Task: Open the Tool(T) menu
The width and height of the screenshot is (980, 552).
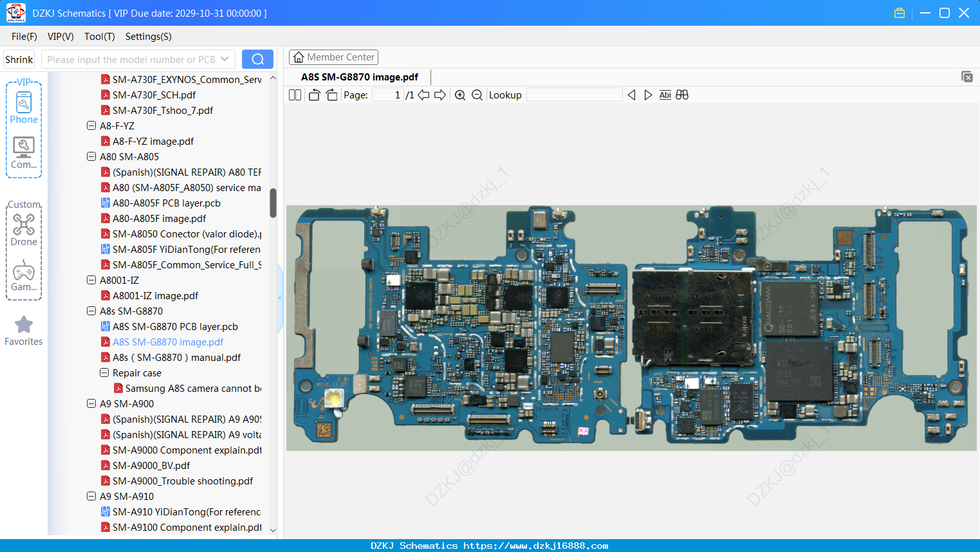Action: [100, 37]
